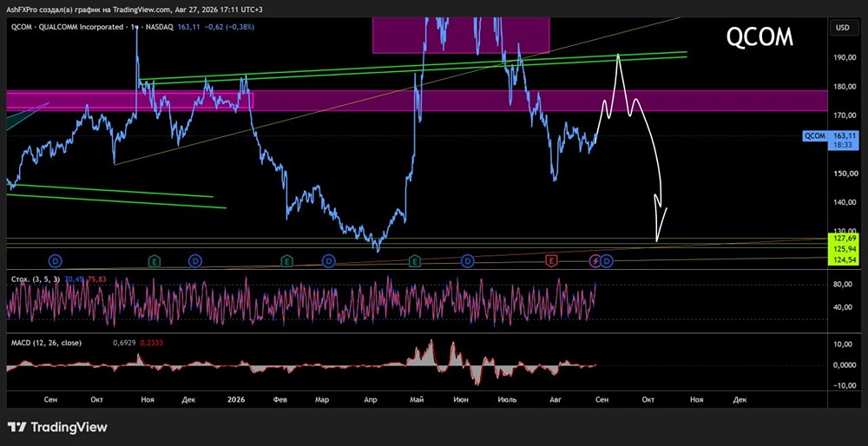
Task: Click the pink lightning event marker
Action: [595, 260]
